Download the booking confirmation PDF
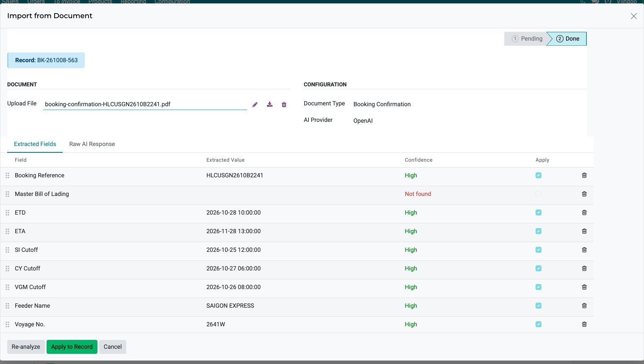This screenshot has width=644, height=364. [x=269, y=105]
